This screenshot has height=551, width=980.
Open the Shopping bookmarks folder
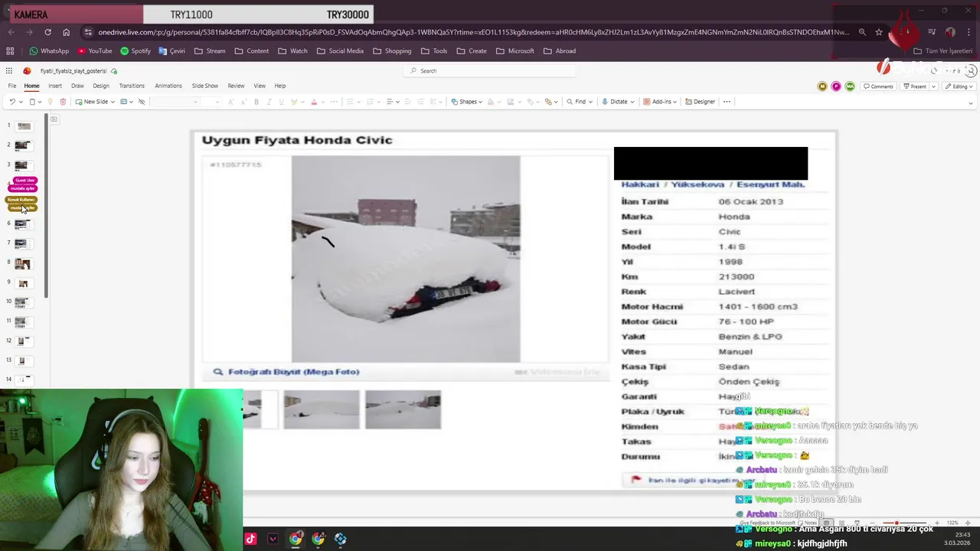(392, 51)
